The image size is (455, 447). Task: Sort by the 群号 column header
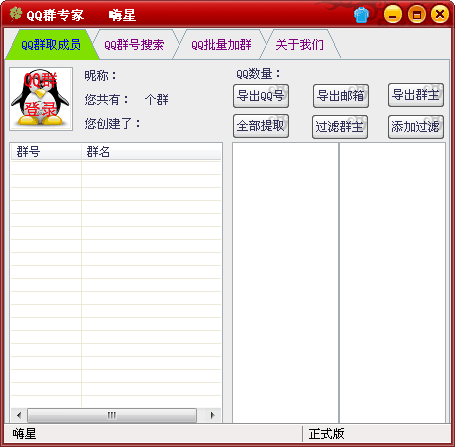point(46,152)
